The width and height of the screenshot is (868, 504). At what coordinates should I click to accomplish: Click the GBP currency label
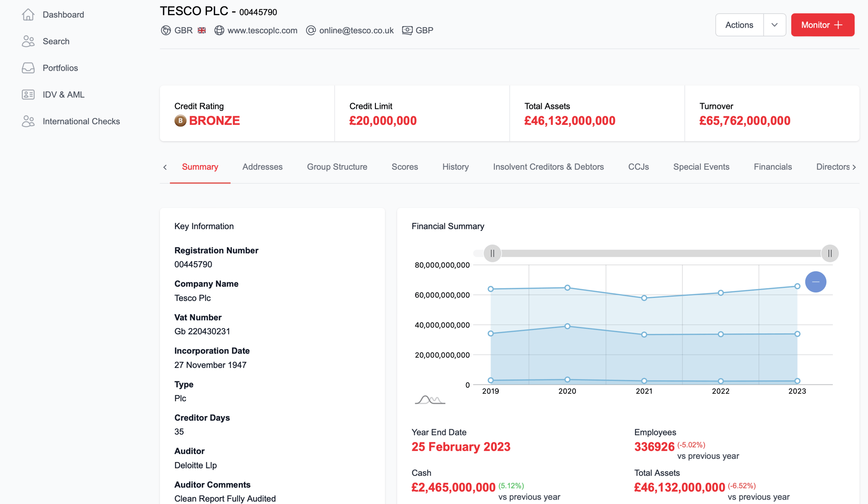tap(424, 30)
